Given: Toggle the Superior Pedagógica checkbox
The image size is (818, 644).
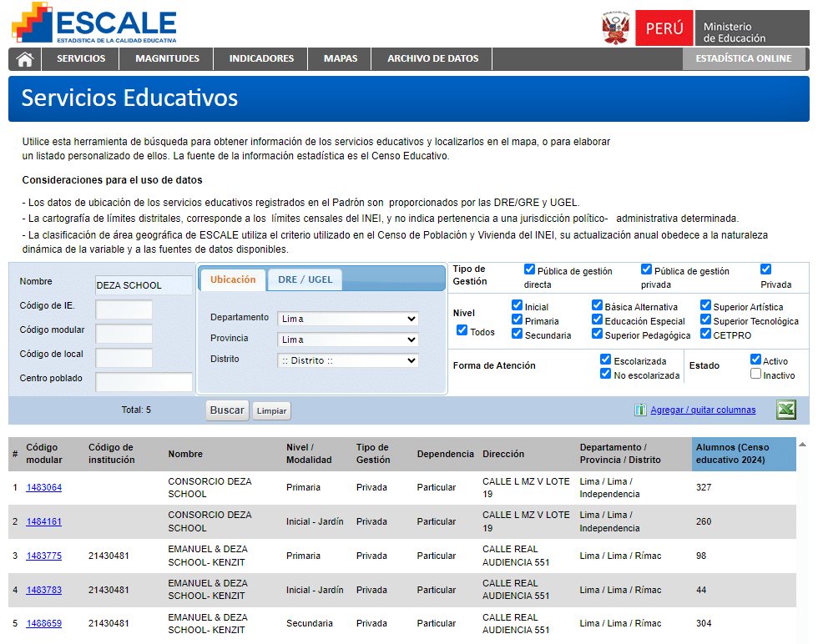Looking at the screenshot, I should (x=598, y=333).
